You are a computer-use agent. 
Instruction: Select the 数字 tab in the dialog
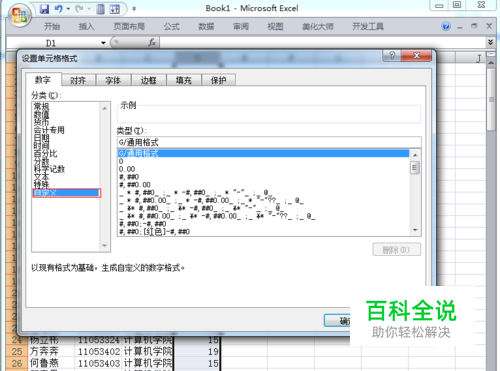point(43,80)
